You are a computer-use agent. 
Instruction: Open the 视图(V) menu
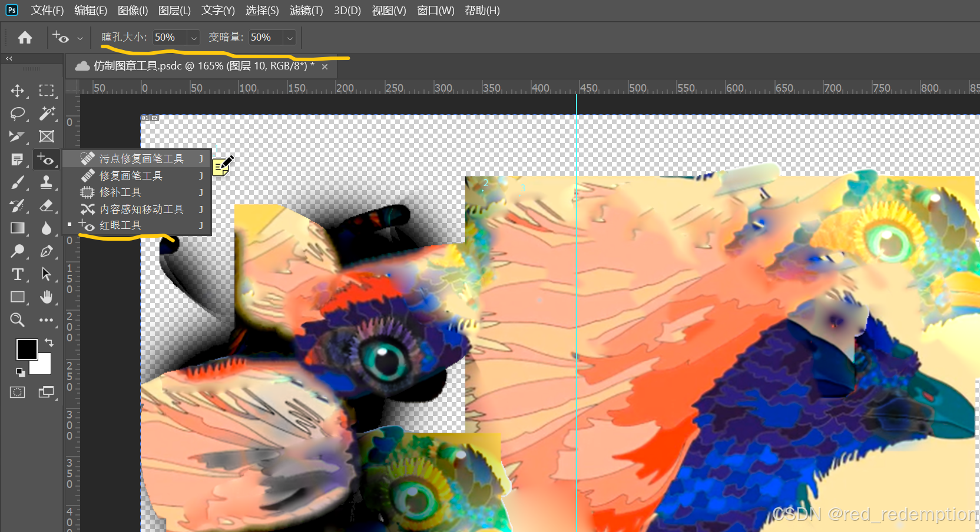click(389, 11)
